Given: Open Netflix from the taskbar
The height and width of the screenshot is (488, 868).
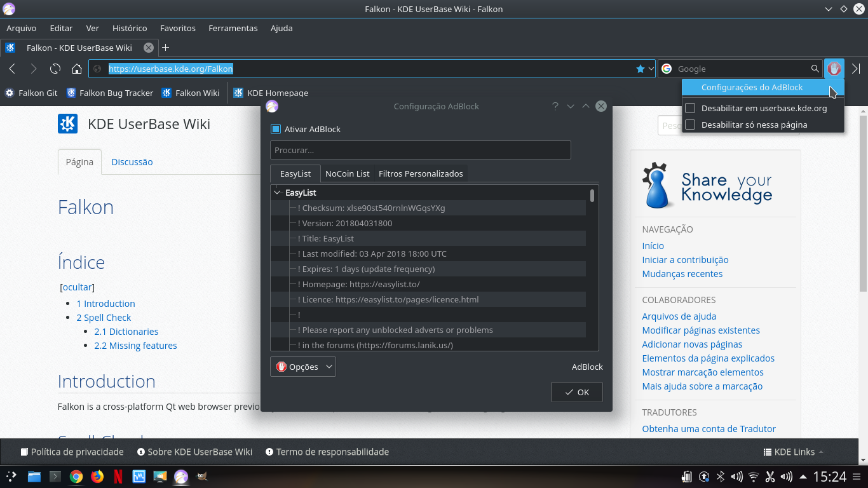Looking at the screenshot, I should (118, 476).
